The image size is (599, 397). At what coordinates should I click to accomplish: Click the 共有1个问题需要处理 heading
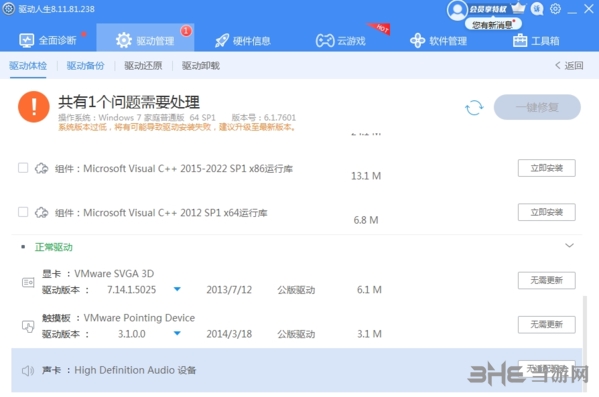pyautogui.click(x=129, y=102)
